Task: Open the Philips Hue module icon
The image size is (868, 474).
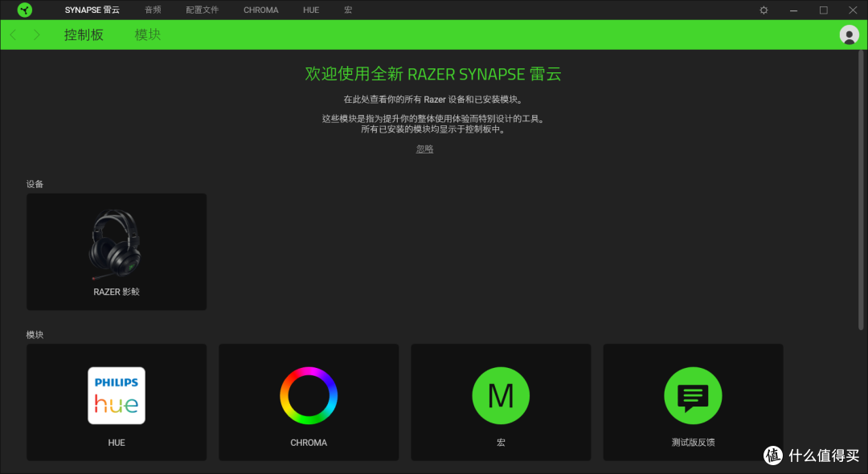Action: coord(117,395)
